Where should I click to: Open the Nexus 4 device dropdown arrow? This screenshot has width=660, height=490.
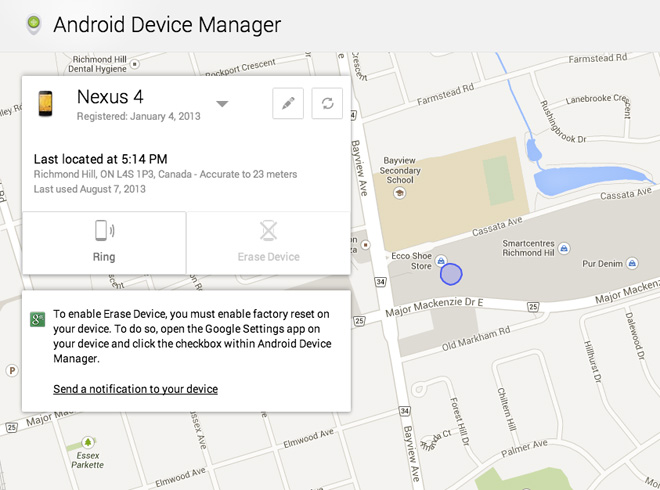(x=222, y=104)
